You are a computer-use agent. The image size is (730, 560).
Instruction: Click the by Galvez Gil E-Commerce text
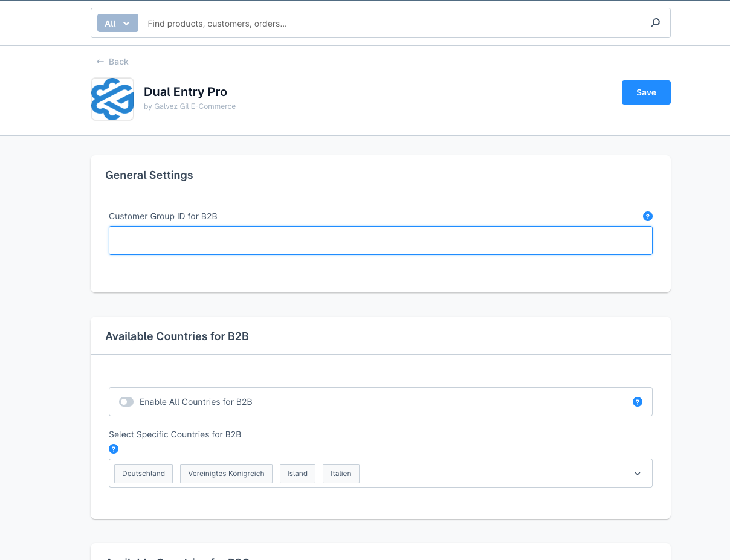(x=190, y=106)
